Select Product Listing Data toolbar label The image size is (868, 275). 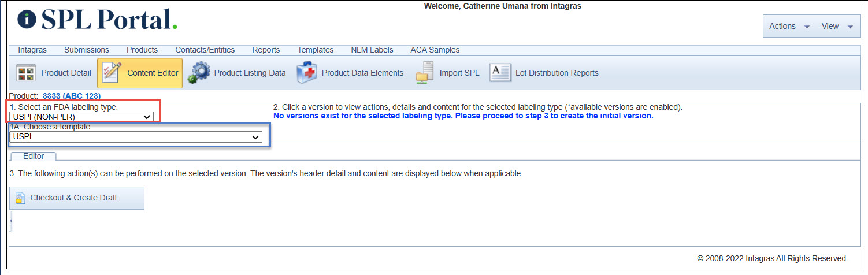click(x=250, y=73)
